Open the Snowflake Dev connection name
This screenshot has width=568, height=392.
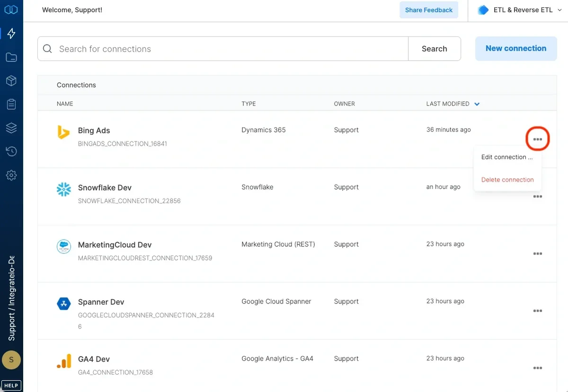(x=105, y=188)
